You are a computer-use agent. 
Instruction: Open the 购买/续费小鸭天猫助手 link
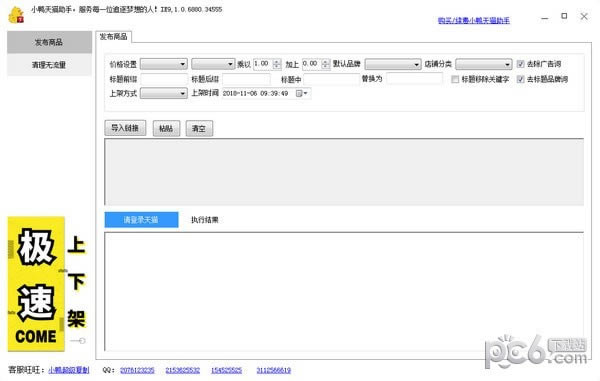pos(474,21)
